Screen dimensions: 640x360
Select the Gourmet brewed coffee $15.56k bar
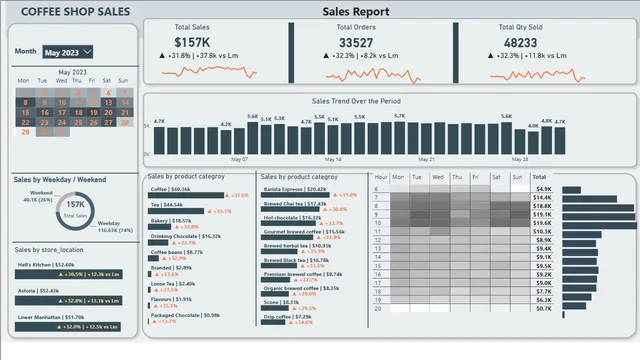[287, 237]
